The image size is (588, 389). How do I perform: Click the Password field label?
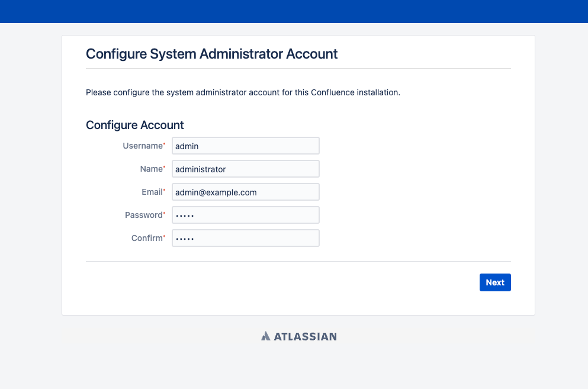point(144,215)
